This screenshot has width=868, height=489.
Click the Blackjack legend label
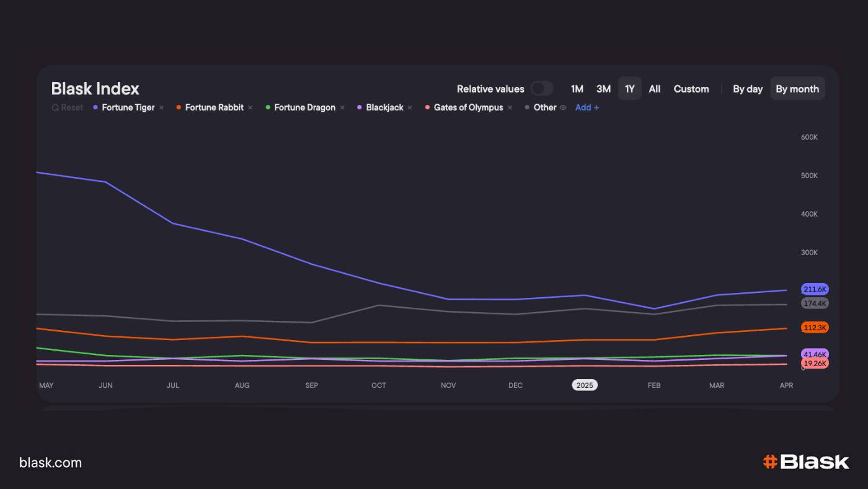click(385, 107)
